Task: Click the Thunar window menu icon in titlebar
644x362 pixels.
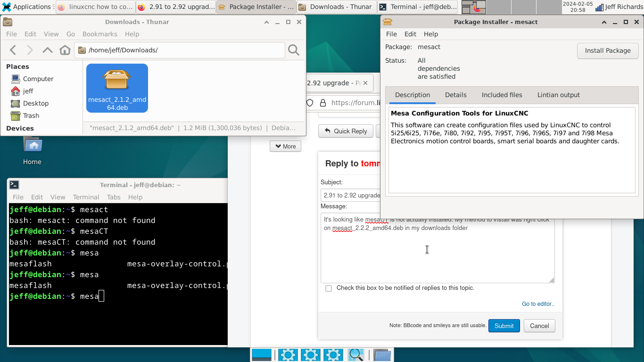Action: (x=8, y=22)
